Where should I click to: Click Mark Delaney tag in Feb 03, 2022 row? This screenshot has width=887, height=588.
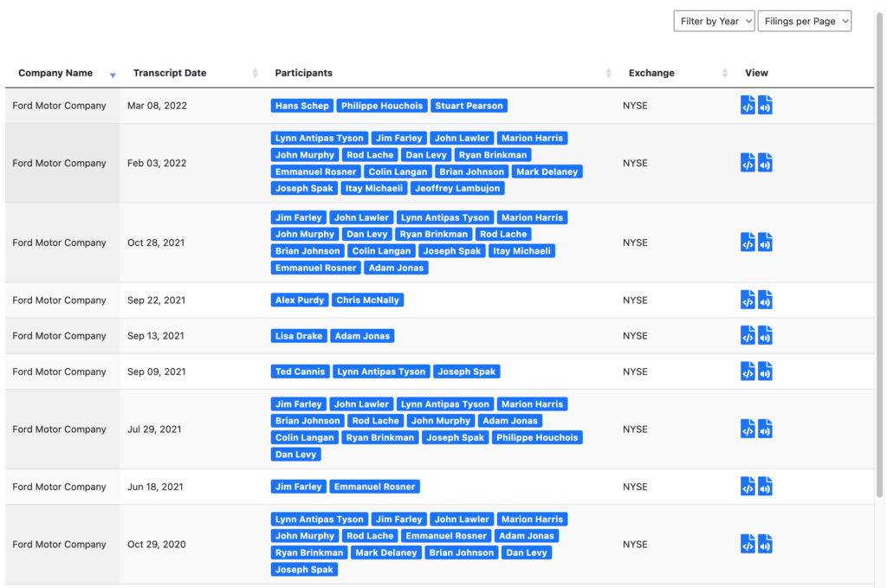(x=547, y=171)
